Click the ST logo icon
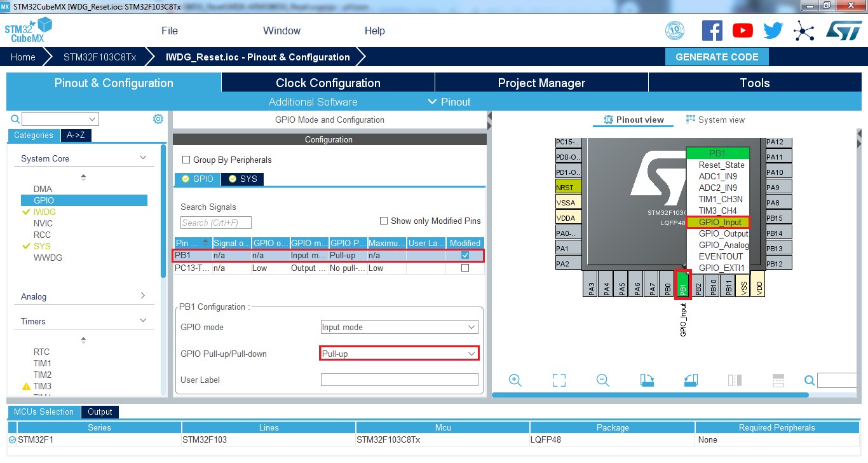 point(843,31)
